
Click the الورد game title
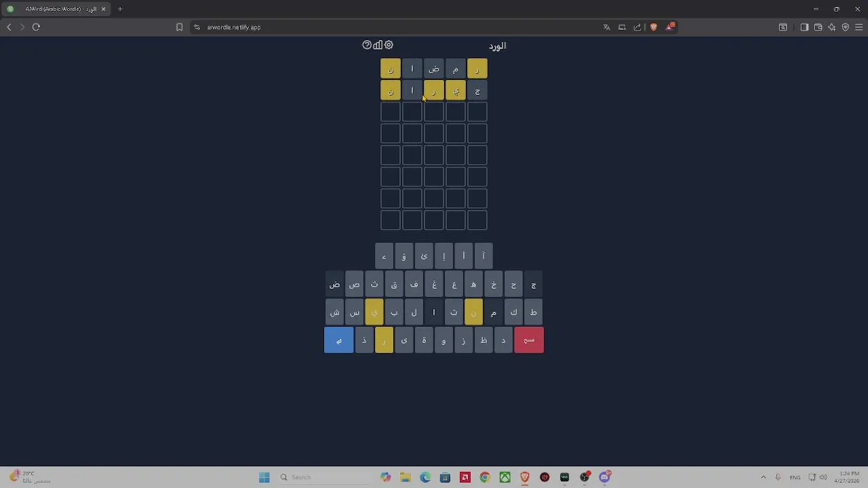point(497,45)
